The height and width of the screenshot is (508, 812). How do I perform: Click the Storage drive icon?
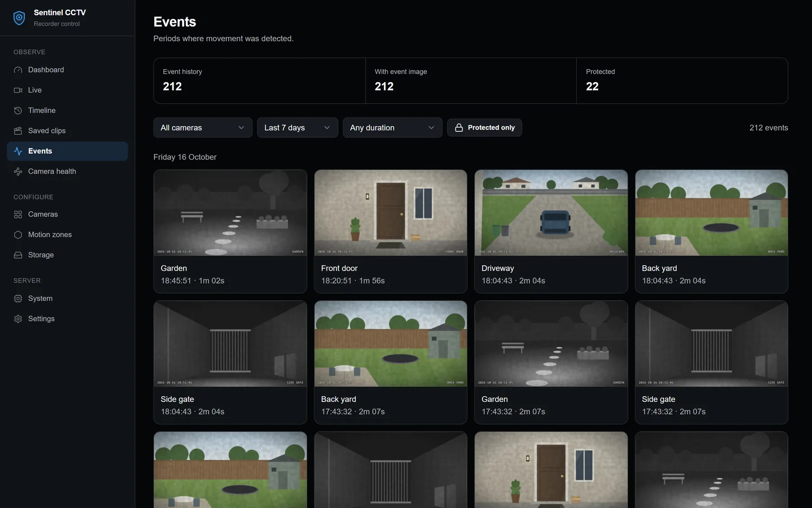pyautogui.click(x=18, y=255)
